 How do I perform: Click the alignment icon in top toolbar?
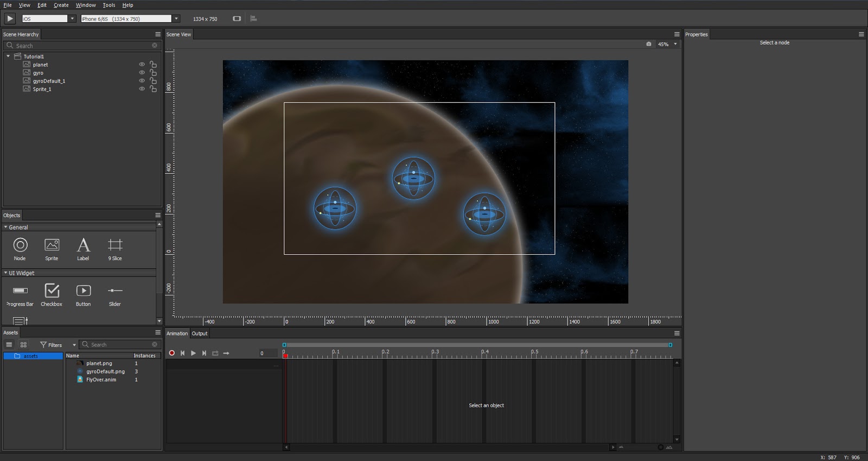point(253,18)
